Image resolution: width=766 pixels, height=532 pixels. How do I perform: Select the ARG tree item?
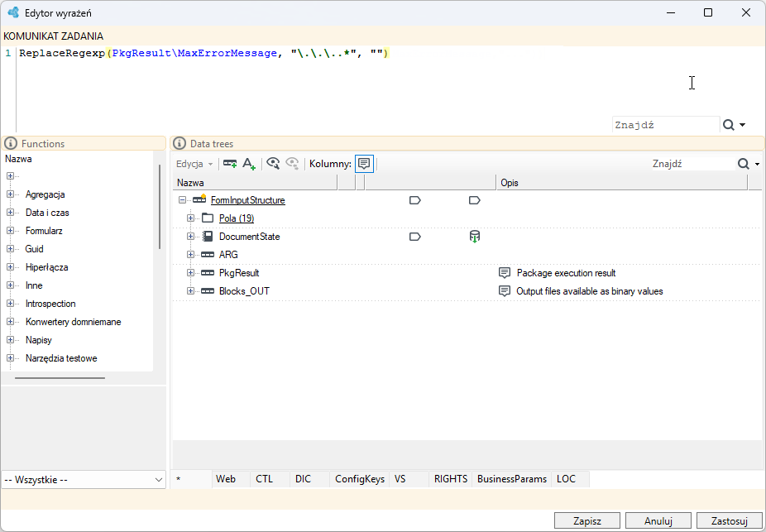228,255
